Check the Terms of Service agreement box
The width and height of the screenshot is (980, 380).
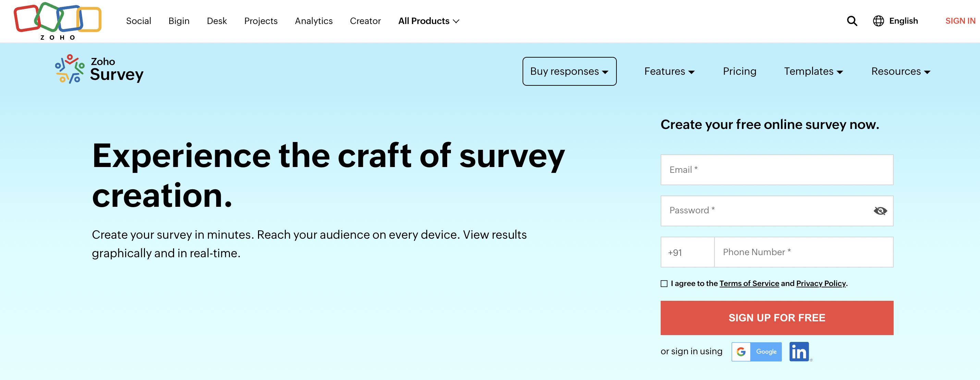tap(664, 284)
